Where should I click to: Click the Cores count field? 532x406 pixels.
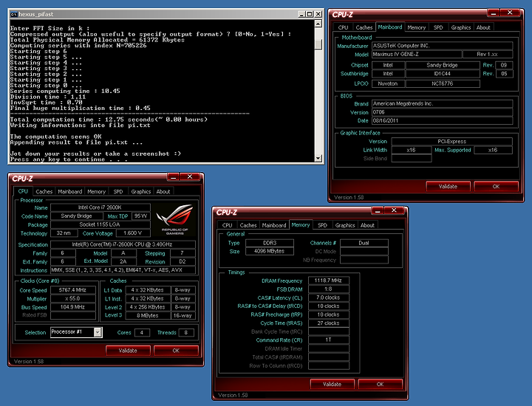point(142,332)
